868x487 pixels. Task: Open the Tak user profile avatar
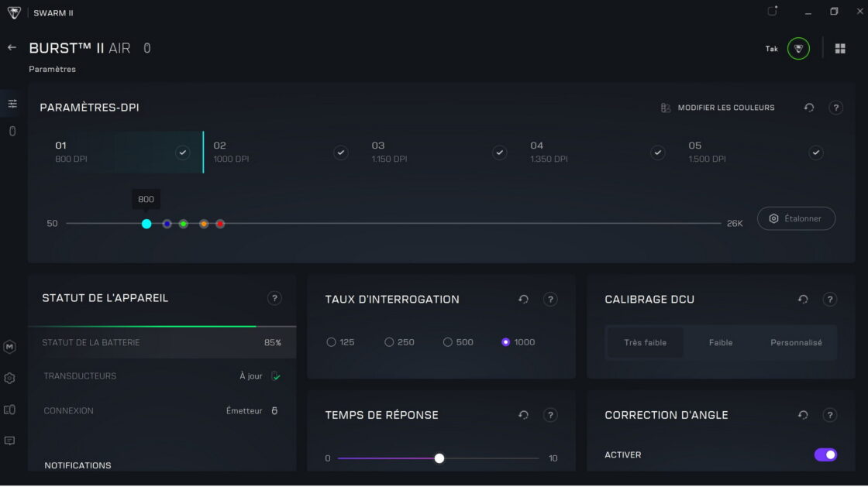pos(798,49)
